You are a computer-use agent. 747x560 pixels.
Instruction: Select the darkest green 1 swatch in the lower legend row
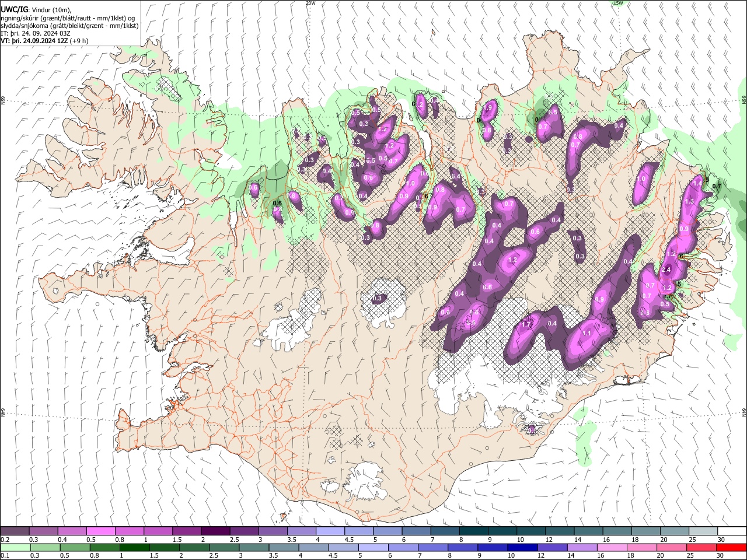click(x=134, y=547)
